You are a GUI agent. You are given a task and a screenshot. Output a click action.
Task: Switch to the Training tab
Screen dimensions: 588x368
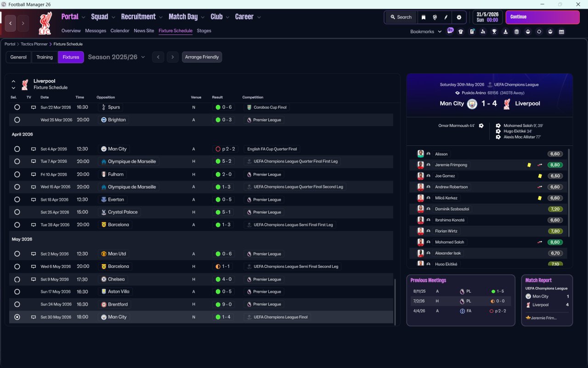pos(45,57)
